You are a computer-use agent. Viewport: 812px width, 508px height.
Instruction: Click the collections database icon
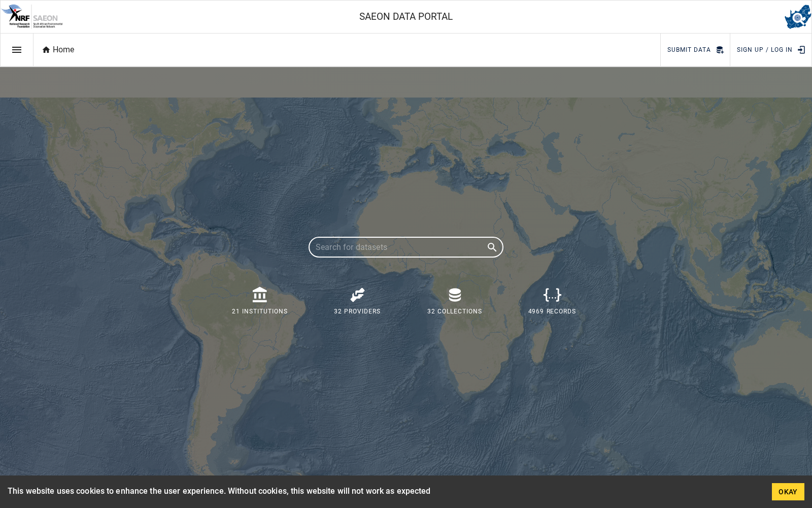click(x=455, y=295)
